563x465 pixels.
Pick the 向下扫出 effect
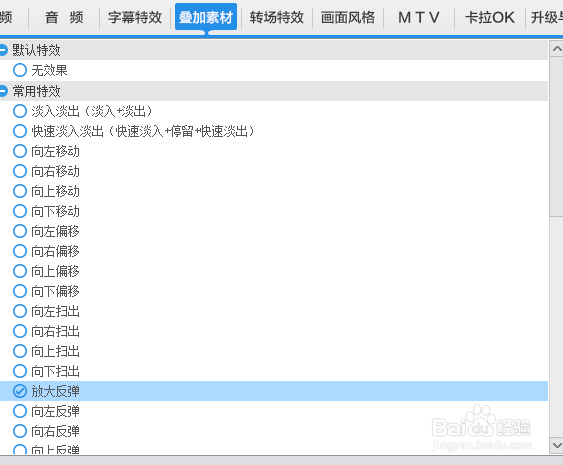point(20,371)
